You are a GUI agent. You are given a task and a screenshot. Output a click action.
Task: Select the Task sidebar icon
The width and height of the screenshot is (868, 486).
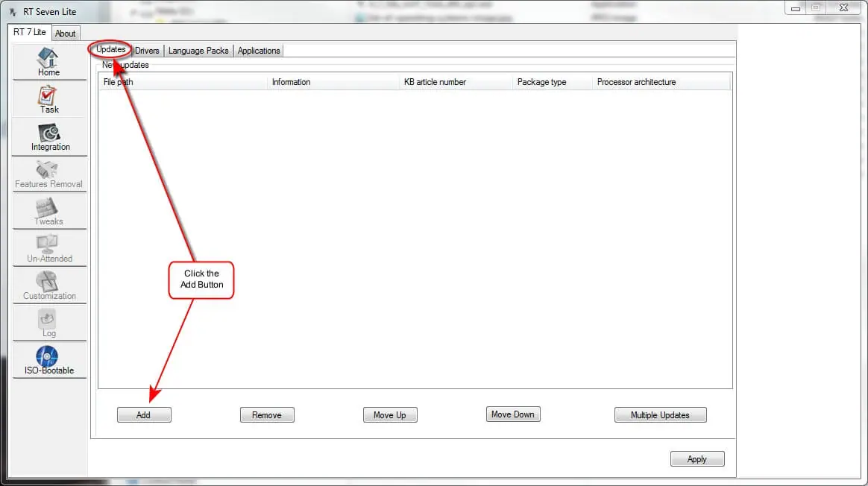pos(49,99)
